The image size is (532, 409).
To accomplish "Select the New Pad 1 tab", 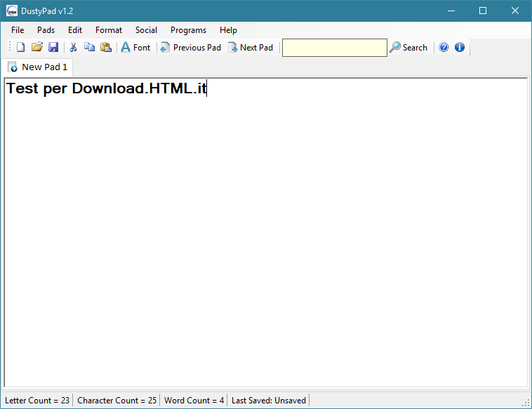I will coord(39,67).
